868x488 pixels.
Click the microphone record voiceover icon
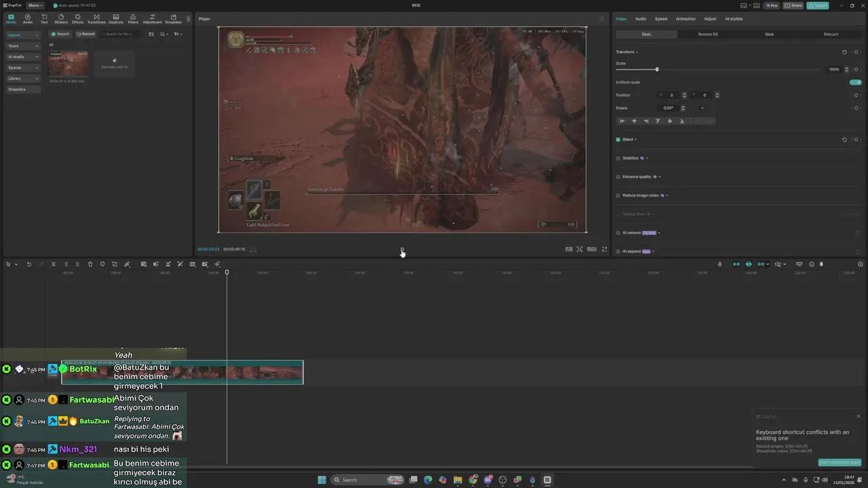[720, 264]
